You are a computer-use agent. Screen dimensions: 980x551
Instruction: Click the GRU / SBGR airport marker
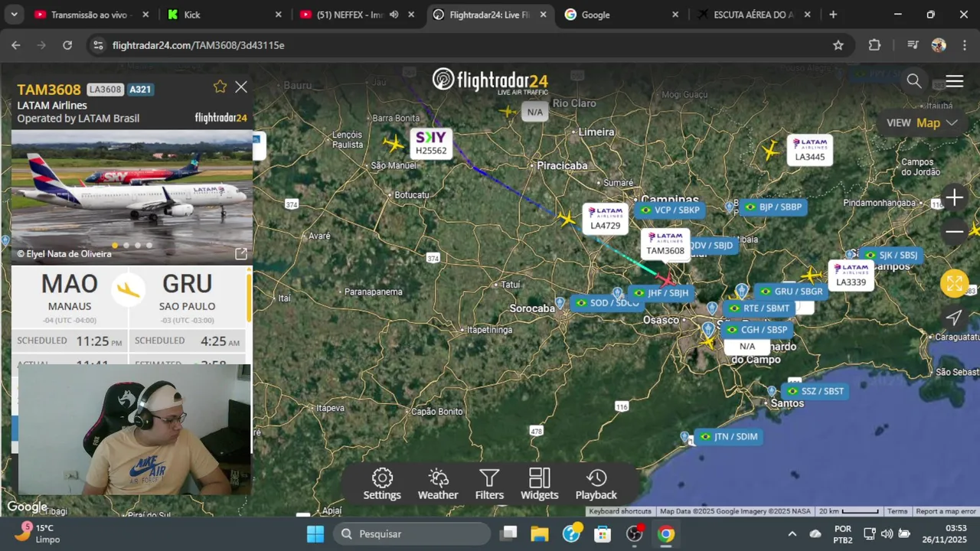pos(790,292)
